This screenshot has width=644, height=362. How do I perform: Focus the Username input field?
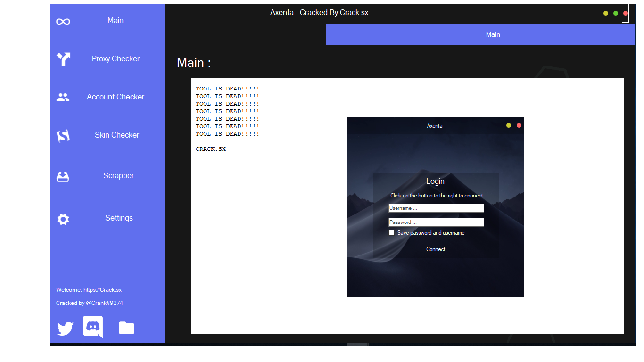pyautogui.click(x=436, y=208)
